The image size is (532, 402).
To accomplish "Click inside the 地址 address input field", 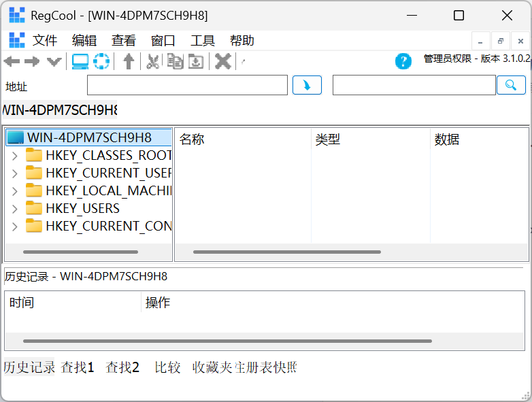I will [x=187, y=85].
